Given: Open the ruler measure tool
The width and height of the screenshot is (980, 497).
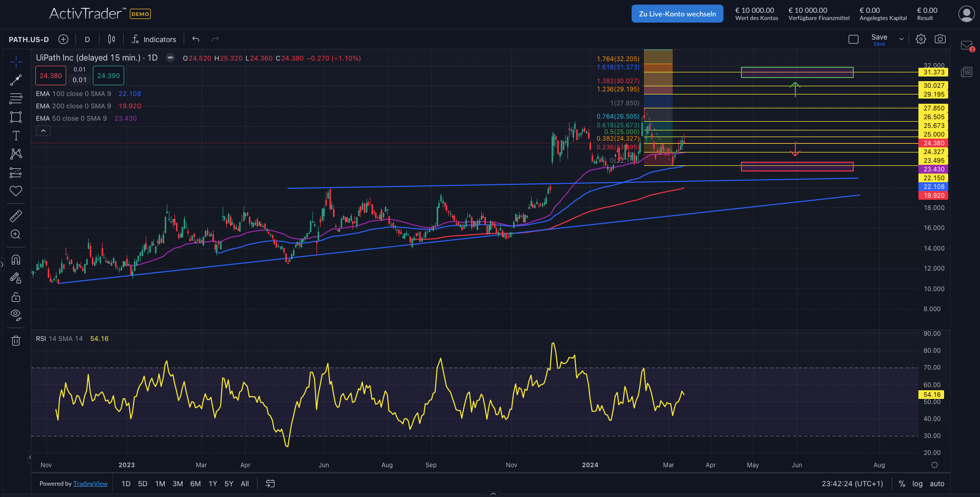Looking at the screenshot, I should coord(16,216).
